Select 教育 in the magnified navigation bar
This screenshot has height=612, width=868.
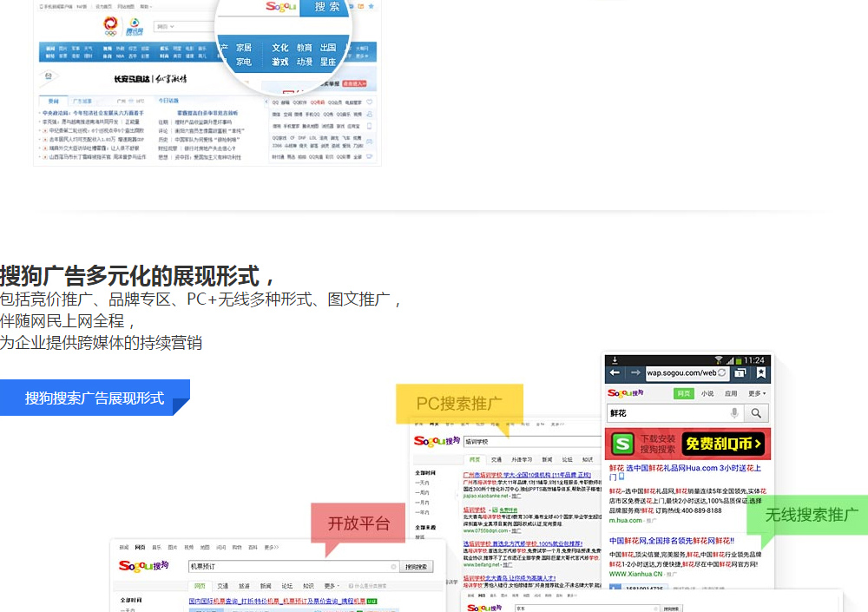304,48
